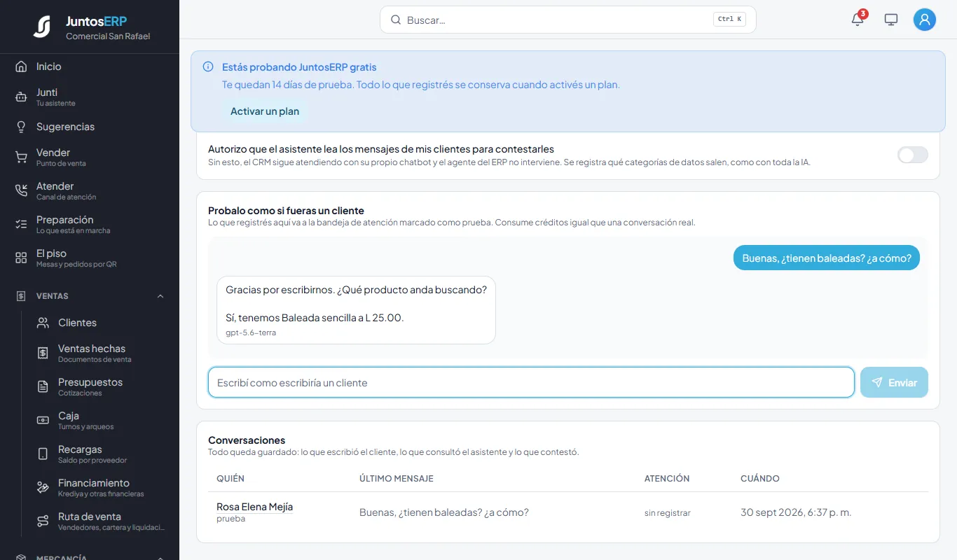The image size is (957, 560).
Task: Open Junti assistant robot icon
Action: point(21,97)
